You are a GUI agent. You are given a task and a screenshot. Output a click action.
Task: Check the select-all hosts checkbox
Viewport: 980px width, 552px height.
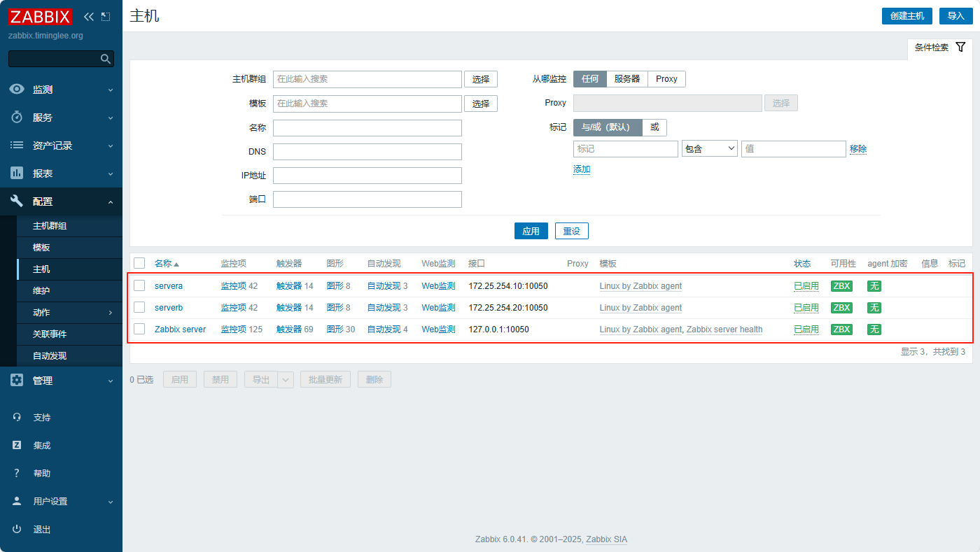tap(139, 263)
